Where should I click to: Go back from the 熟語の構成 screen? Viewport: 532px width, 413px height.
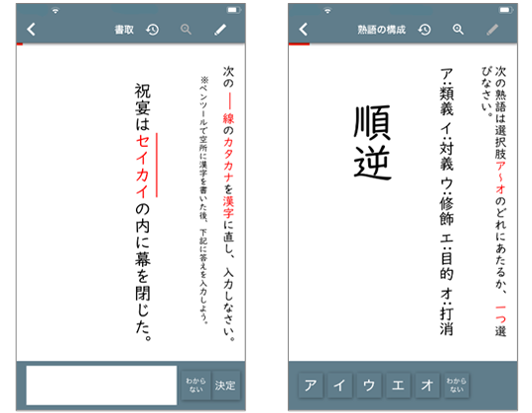click(x=304, y=30)
